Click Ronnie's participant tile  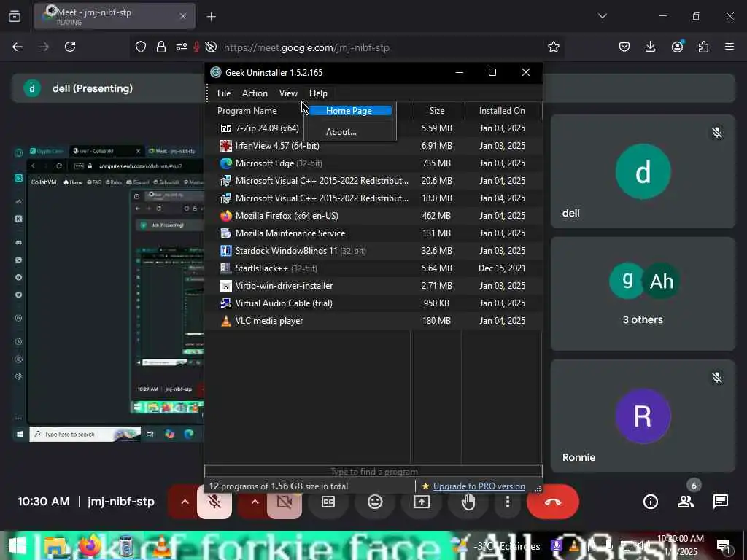tap(643, 416)
